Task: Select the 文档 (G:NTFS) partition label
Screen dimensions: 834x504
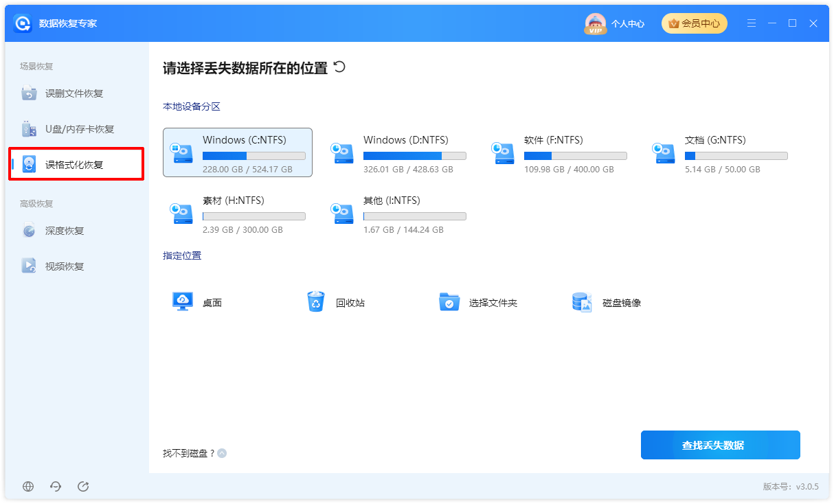Action: 715,140
